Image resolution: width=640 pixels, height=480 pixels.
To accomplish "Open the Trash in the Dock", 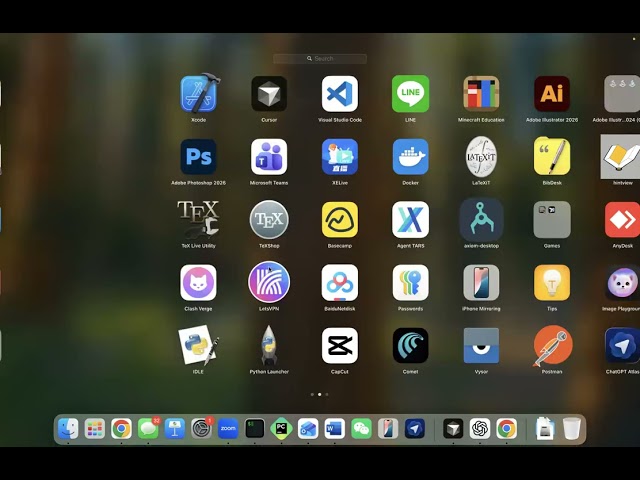I will point(571,429).
